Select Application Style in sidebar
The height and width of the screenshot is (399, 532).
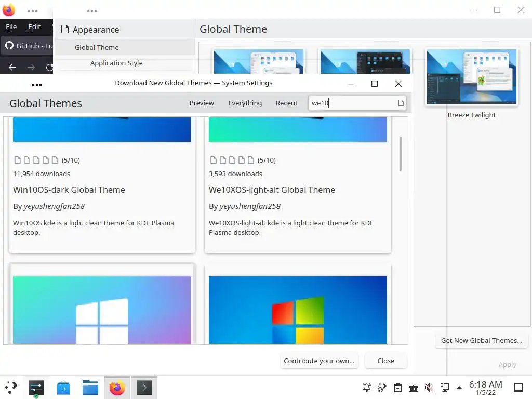[x=125, y=63]
